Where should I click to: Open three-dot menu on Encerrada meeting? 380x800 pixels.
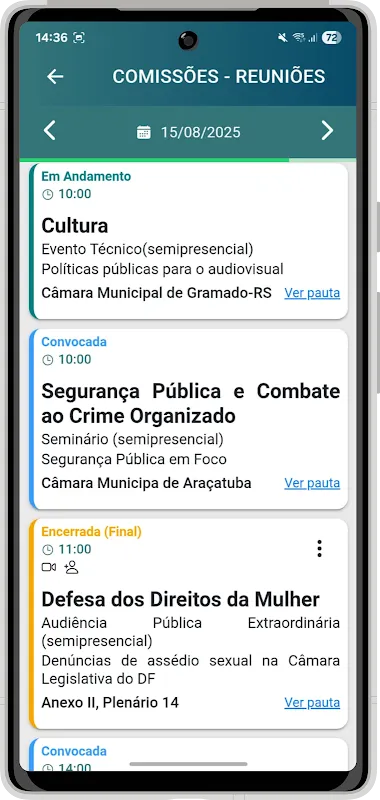(x=319, y=548)
